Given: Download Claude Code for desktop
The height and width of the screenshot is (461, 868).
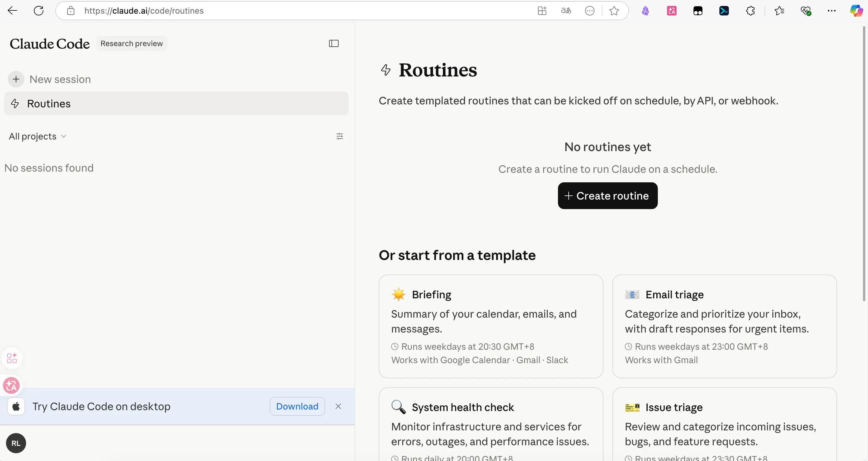Looking at the screenshot, I should [x=297, y=406].
